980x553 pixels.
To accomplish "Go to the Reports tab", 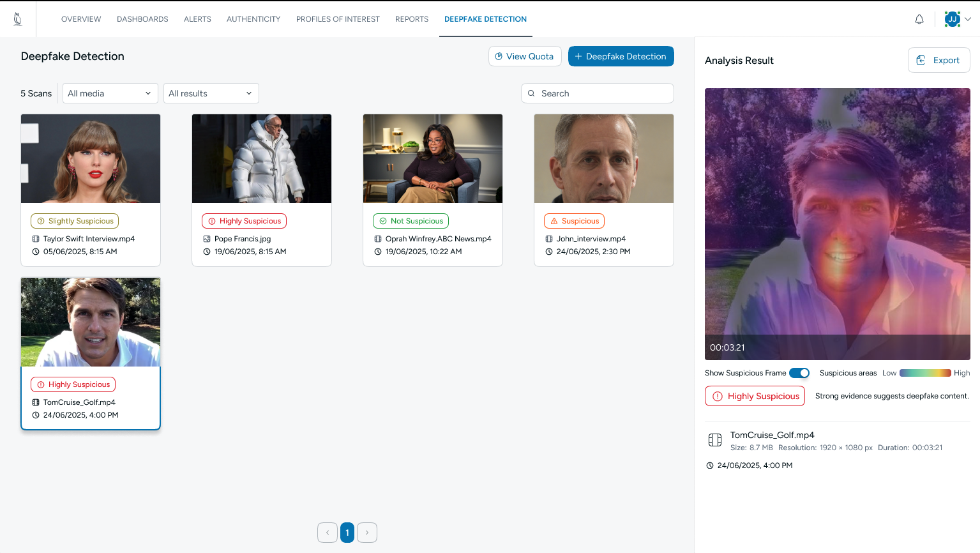I will [412, 19].
